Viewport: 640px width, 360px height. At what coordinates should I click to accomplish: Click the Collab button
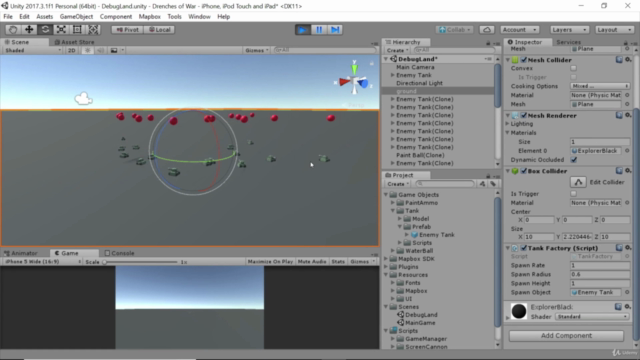click(455, 30)
